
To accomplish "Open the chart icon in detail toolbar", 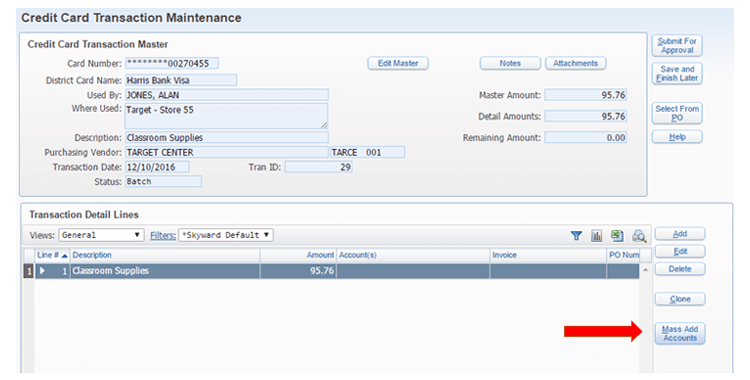I will pos(596,235).
